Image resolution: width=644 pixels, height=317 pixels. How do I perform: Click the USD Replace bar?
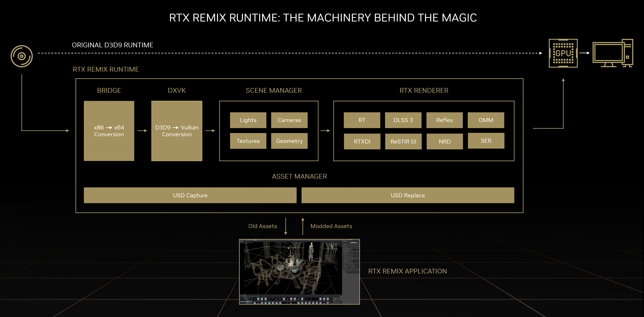pos(408,195)
